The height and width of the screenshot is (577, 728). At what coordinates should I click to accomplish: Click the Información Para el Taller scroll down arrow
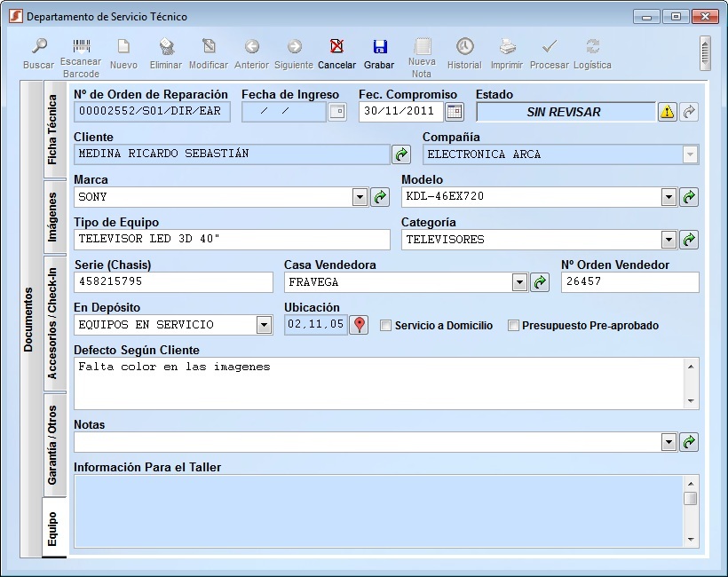click(x=691, y=539)
